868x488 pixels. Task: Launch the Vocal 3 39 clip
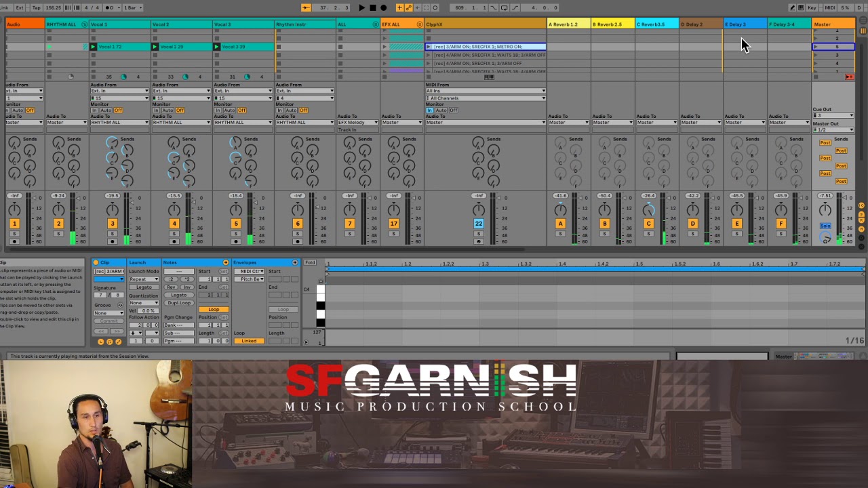click(217, 47)
